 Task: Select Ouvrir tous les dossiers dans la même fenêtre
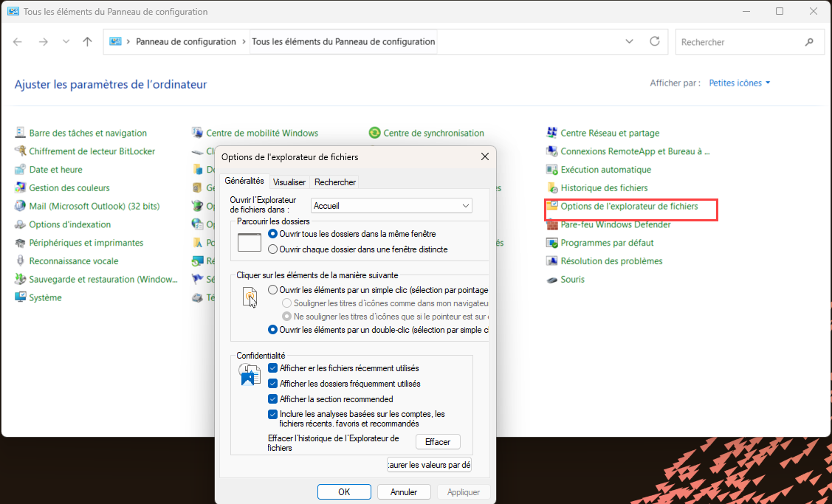point(272,234)
